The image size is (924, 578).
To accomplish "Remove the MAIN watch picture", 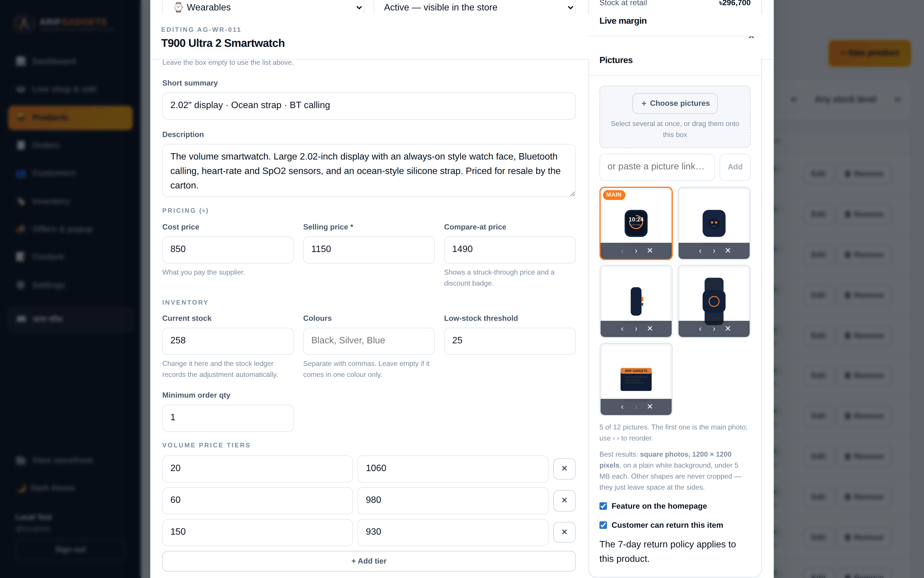I will pos(650,251).
